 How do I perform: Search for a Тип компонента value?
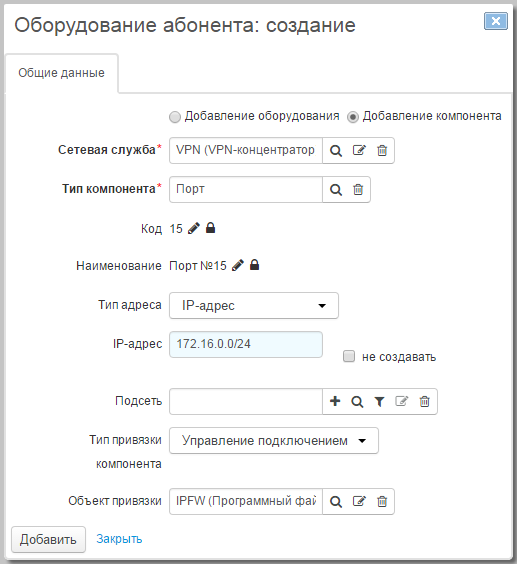336,190
